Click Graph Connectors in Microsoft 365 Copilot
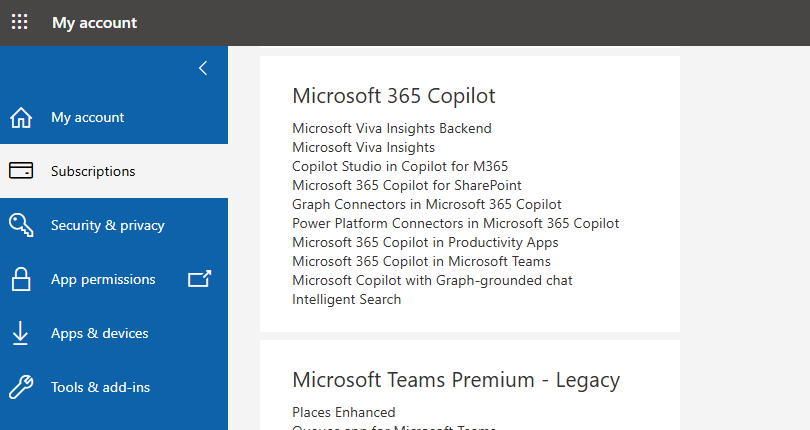810x430 pixels. pyautogui.click(x=427, y=204)
